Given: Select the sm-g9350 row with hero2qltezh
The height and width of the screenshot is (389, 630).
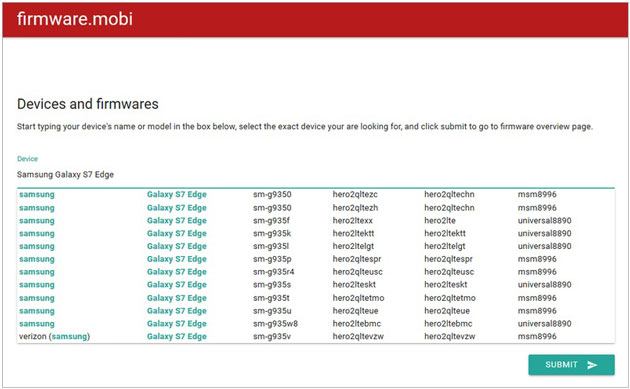Looking at the screenshot, I should 316,208.
